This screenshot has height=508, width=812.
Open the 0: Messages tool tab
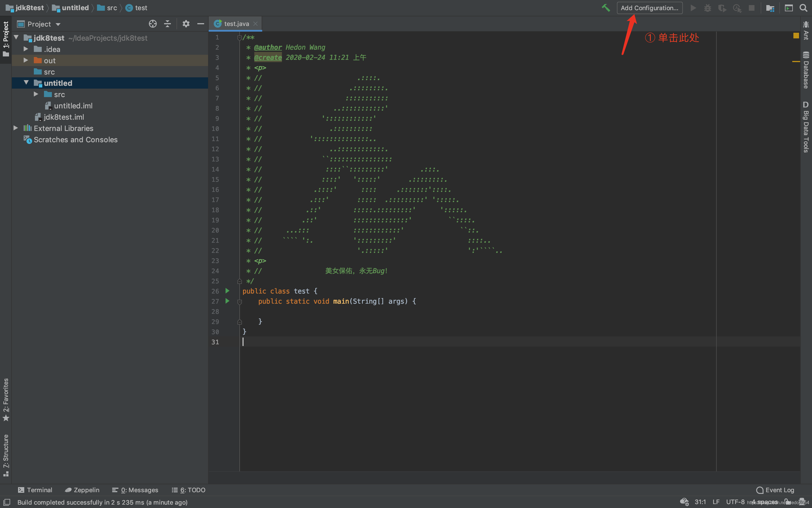[135, 490]
